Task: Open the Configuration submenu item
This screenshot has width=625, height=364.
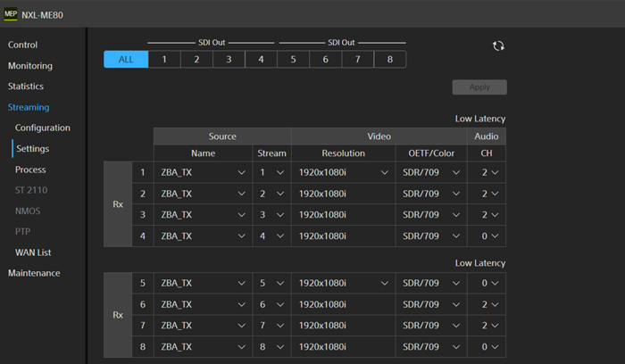Action: tap(43, 128)
